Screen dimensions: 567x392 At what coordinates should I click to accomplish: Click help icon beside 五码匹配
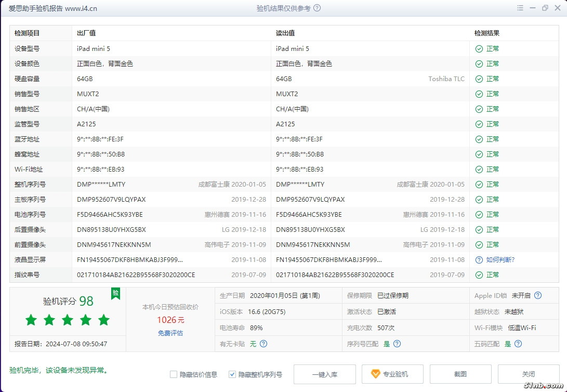click(x=518, y=344)
